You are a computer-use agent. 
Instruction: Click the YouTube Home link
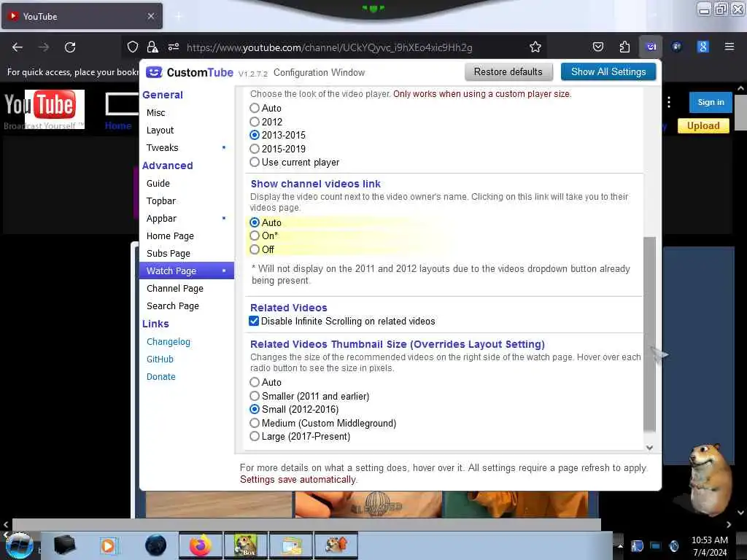pyautogui.click(x=118, y=125)
